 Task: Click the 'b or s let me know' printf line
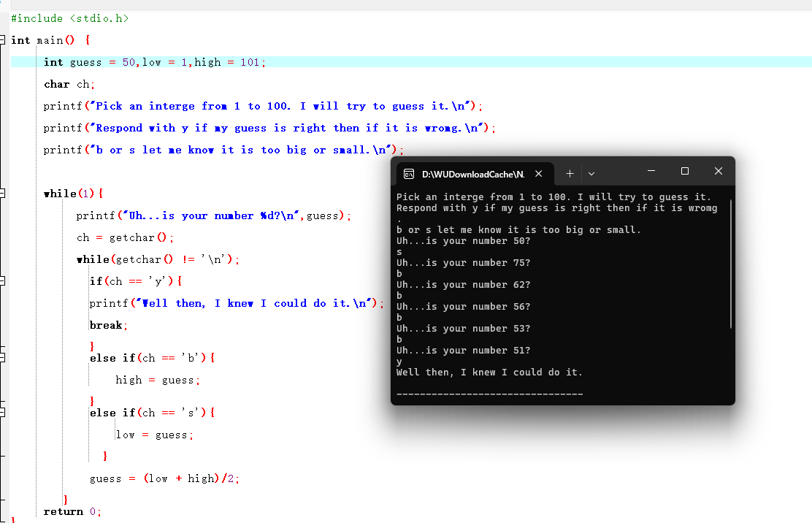click(223, 150)
